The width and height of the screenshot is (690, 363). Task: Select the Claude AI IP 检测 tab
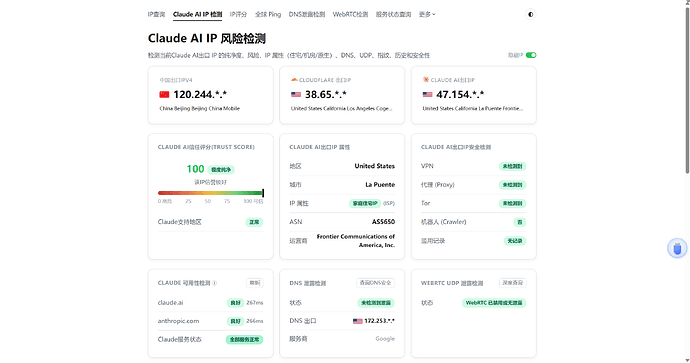coord(198,15)
